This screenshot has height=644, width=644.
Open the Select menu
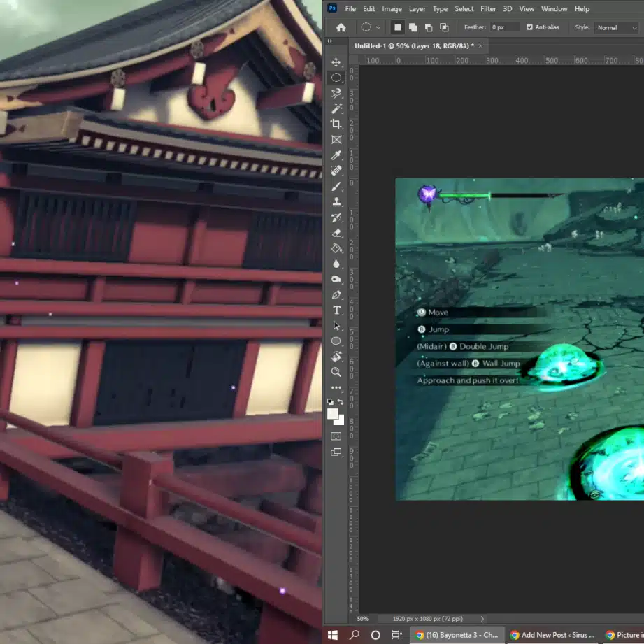click(464, 8)
